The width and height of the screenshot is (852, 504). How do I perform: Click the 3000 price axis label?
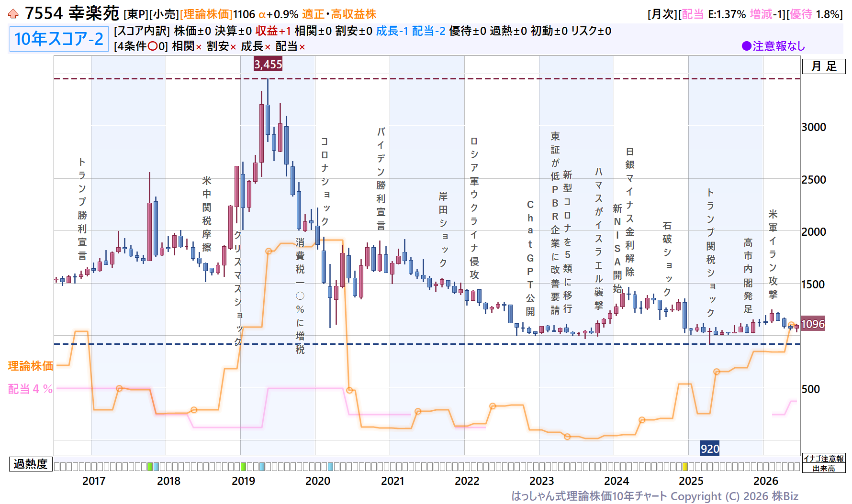[x=814, y=127]
